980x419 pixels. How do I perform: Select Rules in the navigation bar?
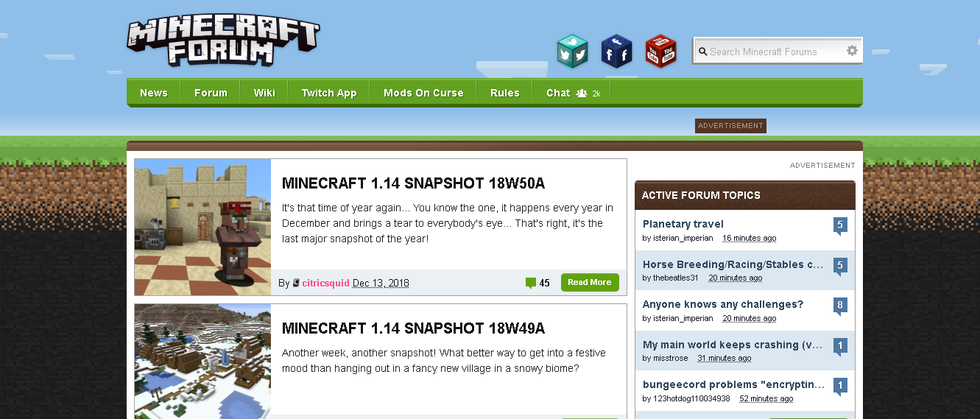505,93
